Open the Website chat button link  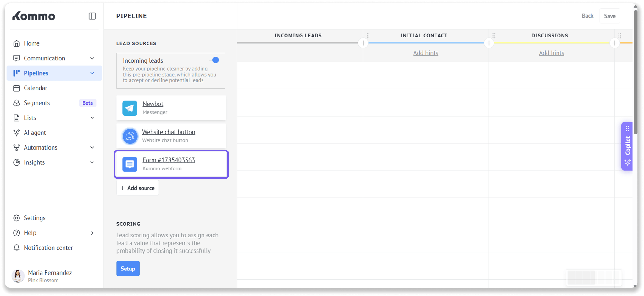[169, 132]
